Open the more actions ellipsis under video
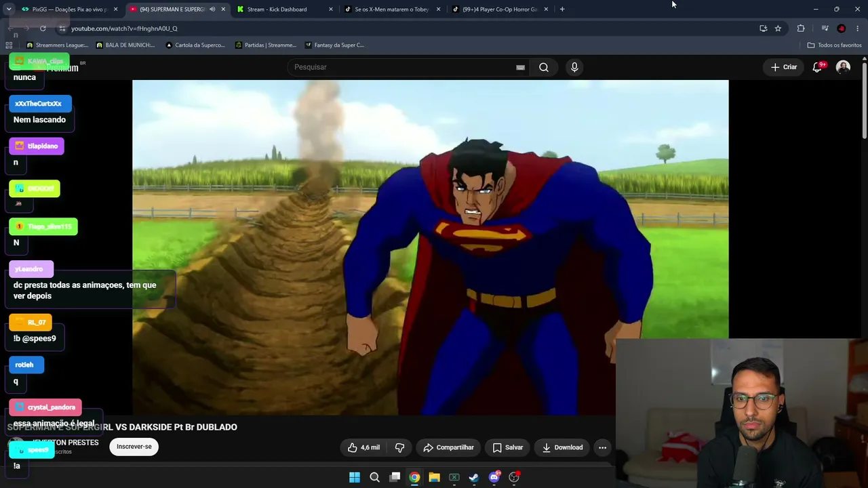 pos(602,447)
